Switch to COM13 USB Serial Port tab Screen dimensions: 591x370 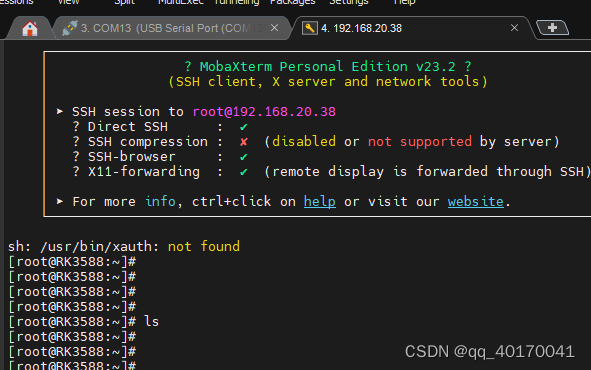tap(171, 28)
